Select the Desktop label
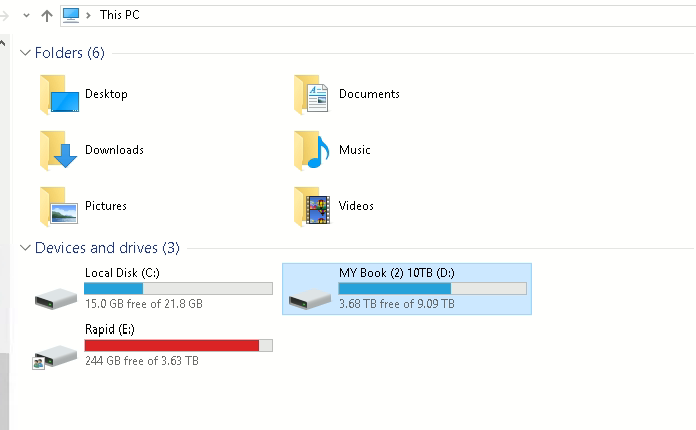The height and width of the screenshot is (430, 696). 106,94
